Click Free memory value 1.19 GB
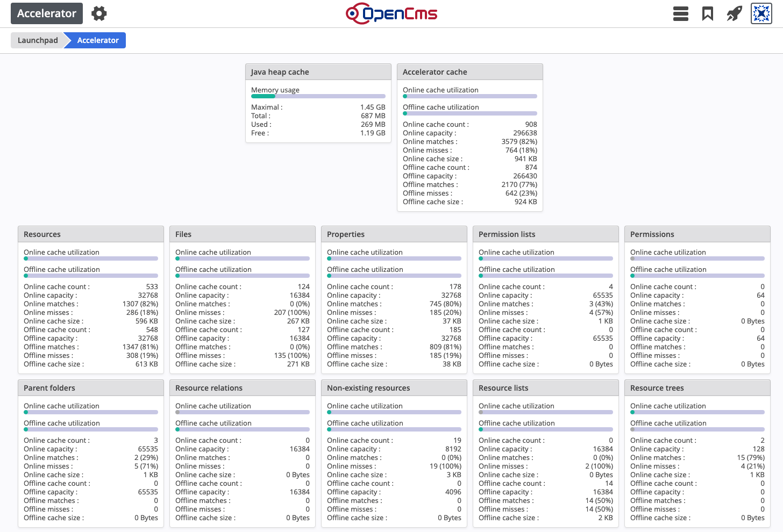 (373, 133)
